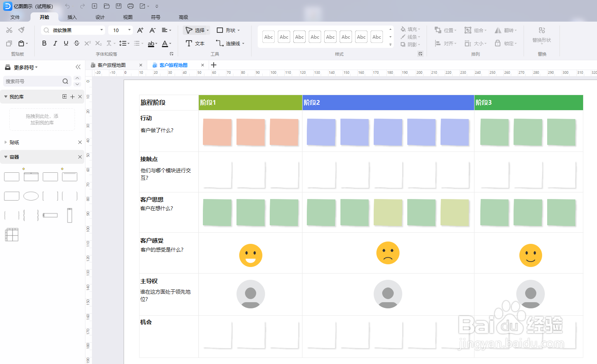
Task: Open the 阴影 shadow menu
Action: (410, 44)
